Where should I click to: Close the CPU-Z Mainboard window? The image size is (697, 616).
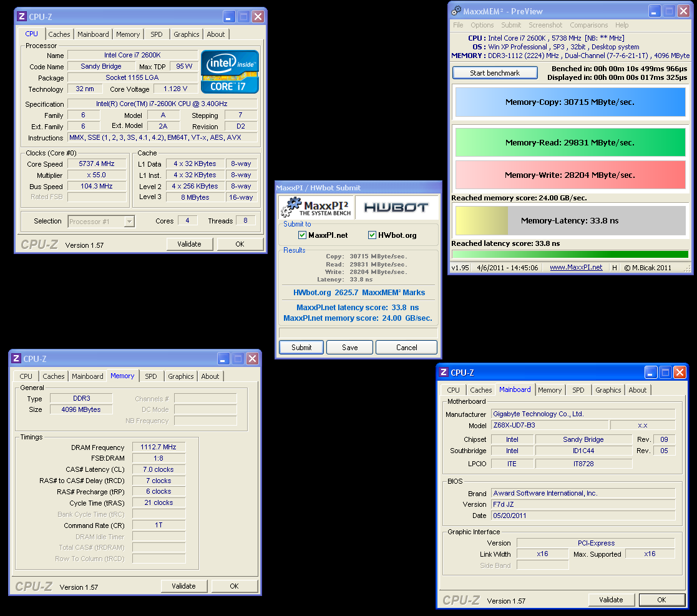pos(680,372)
